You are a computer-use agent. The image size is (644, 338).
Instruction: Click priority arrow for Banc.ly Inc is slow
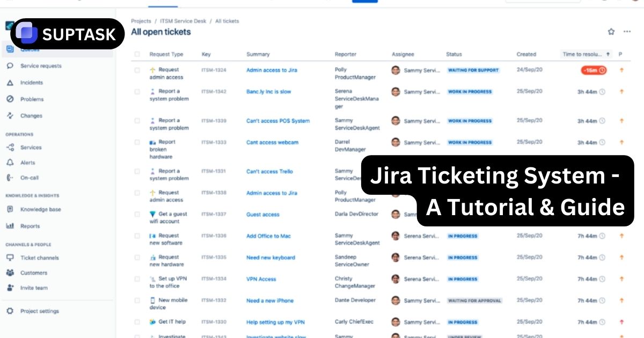pos(621,92)
